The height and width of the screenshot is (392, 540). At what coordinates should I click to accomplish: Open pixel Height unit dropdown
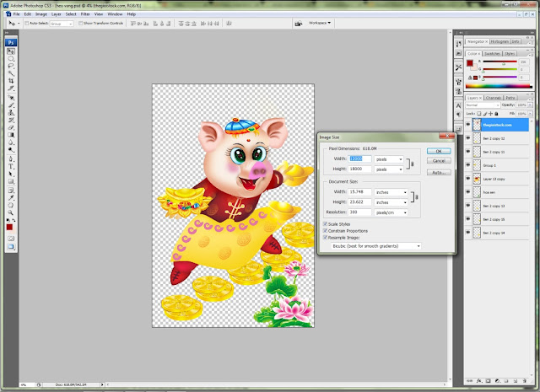click(x=389, y=169)
